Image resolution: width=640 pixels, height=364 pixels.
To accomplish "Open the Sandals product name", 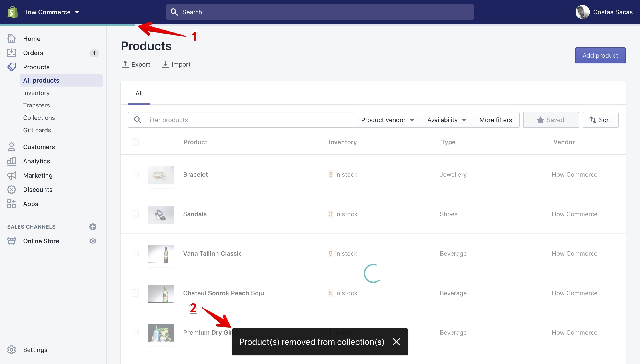I will click(x=195, y=214).
